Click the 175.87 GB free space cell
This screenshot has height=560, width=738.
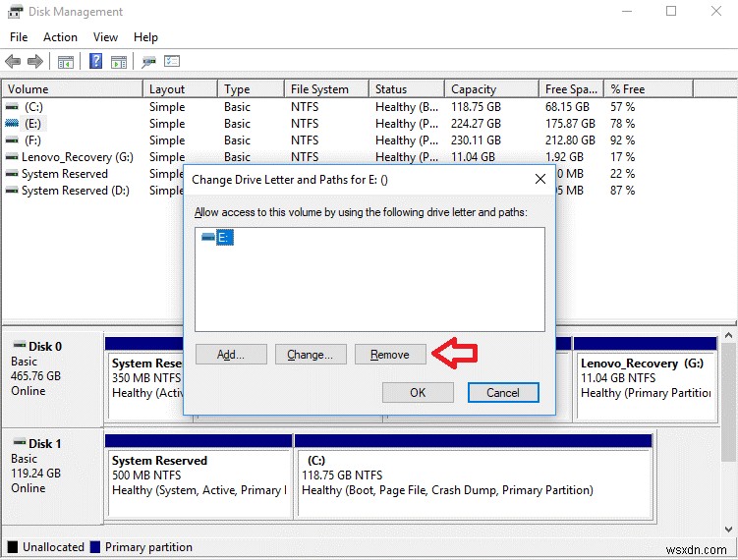pos(570,123)
